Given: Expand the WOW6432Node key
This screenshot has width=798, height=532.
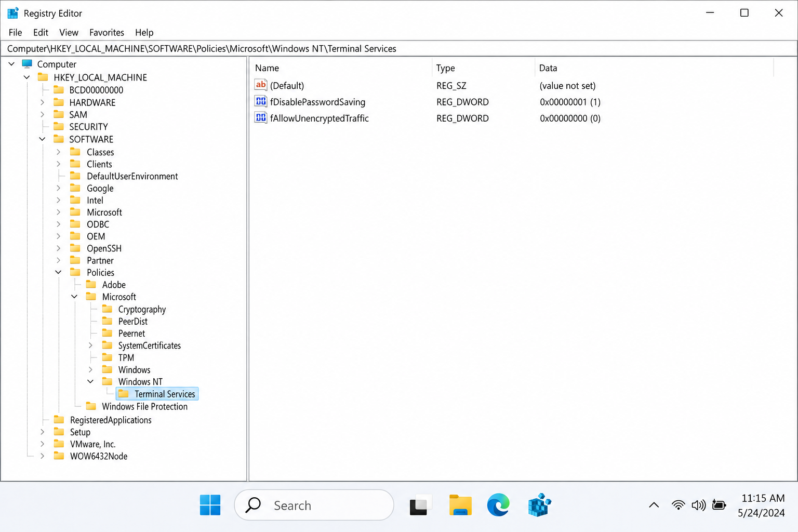Looking at the screenshot, I should pyautogui.click(x=43, y=456).
